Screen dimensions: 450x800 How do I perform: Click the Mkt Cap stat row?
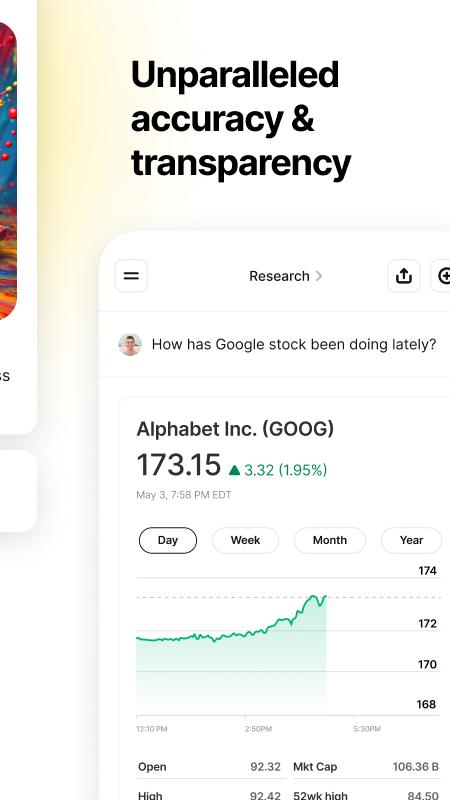tap(366, 767)
